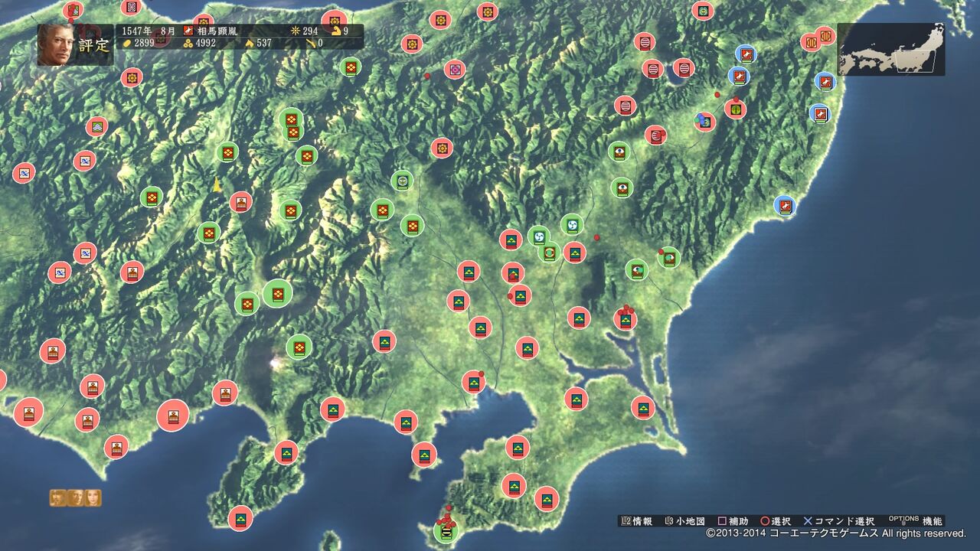Click the cross コマンド選択 command prompt
Screen dimensions: 980x551
click(840, 521)
